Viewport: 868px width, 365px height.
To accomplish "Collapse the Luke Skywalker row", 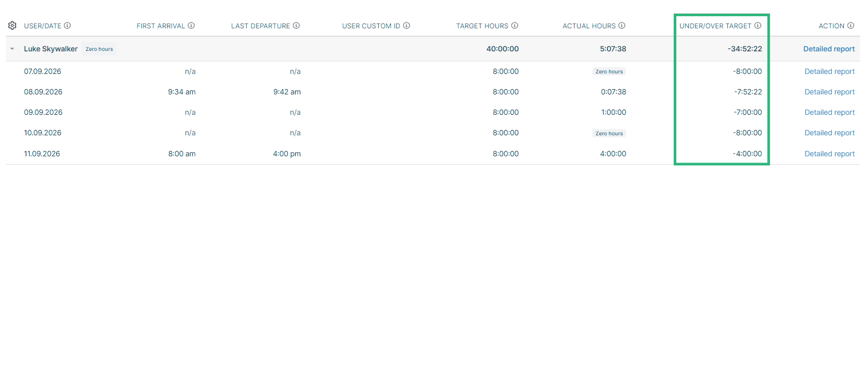I will click(12, 49).
